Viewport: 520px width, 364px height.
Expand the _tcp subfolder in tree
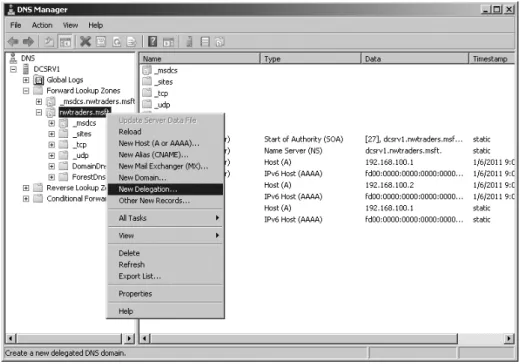51,145
